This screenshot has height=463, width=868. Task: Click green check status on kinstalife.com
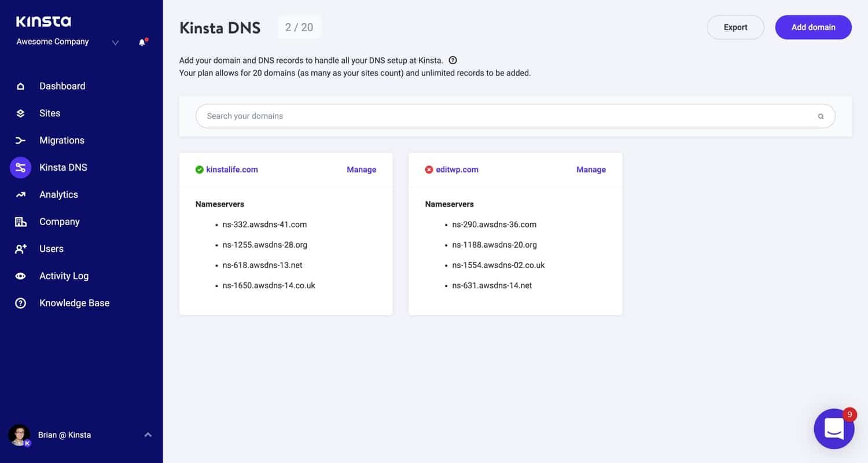click(x=199, y=170)
